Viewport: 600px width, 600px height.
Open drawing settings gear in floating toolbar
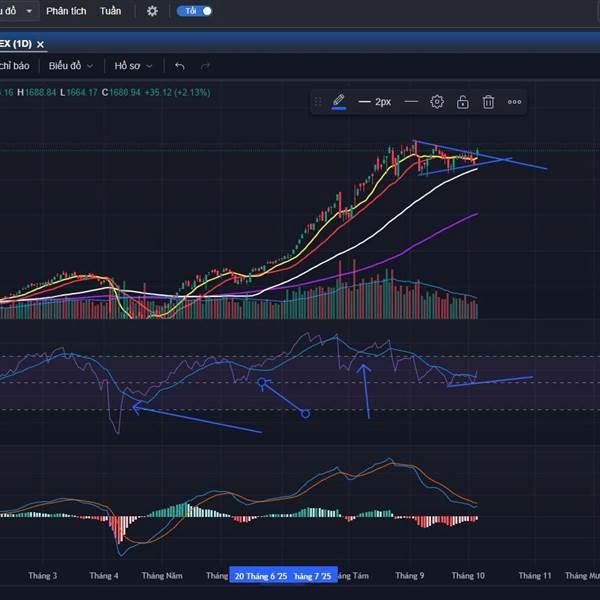[437, 102]
